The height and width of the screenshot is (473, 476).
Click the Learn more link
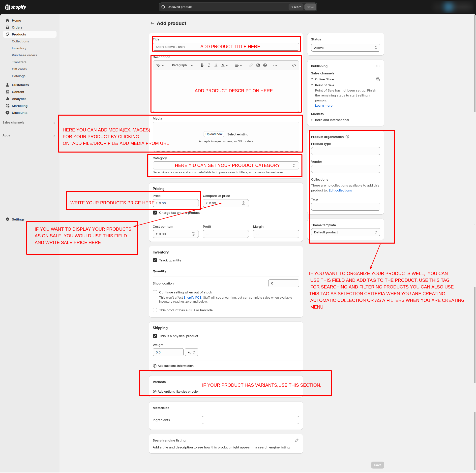324,105
